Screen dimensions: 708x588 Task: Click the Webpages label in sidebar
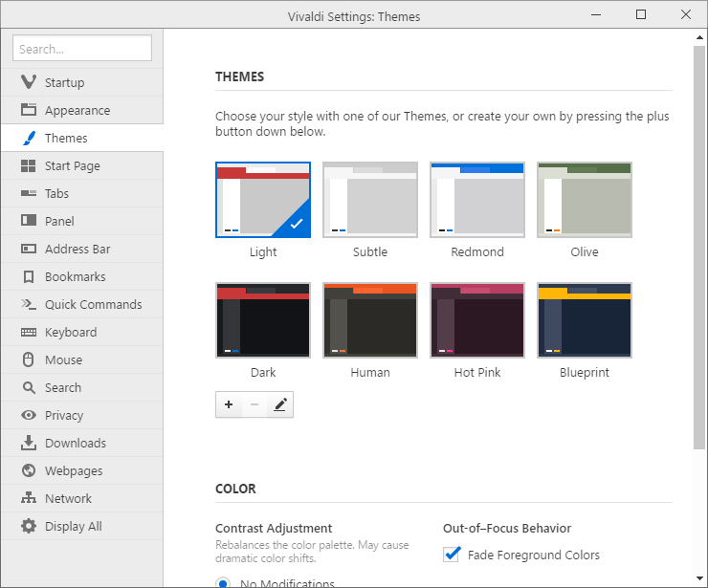74,470
